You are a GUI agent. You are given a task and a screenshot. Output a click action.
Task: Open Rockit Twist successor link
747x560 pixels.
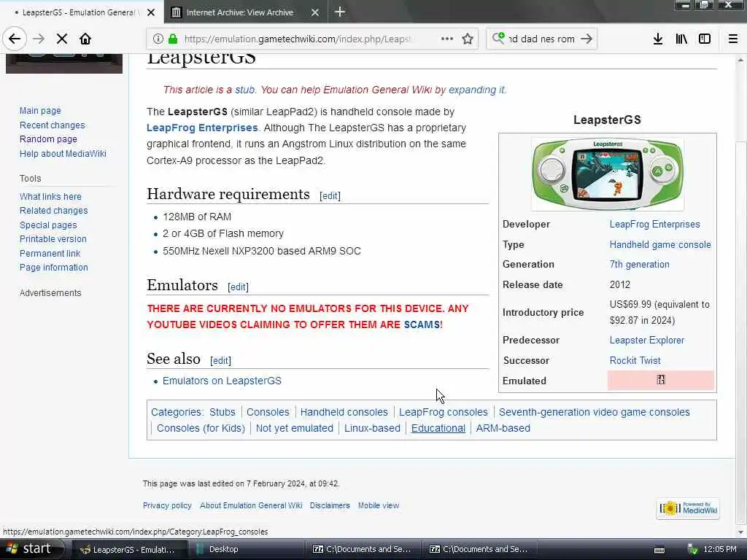click(635, 360)
